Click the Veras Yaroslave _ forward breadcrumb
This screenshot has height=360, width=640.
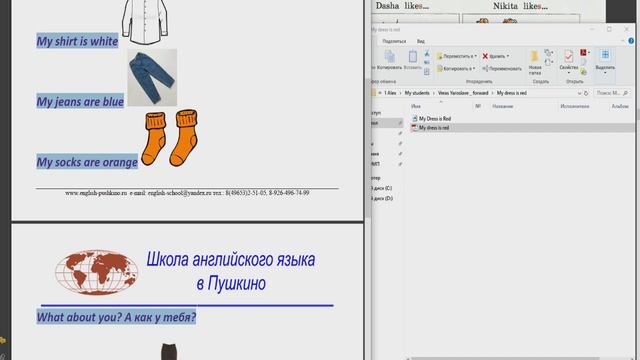pyautogui.click(x=463, y=93)
